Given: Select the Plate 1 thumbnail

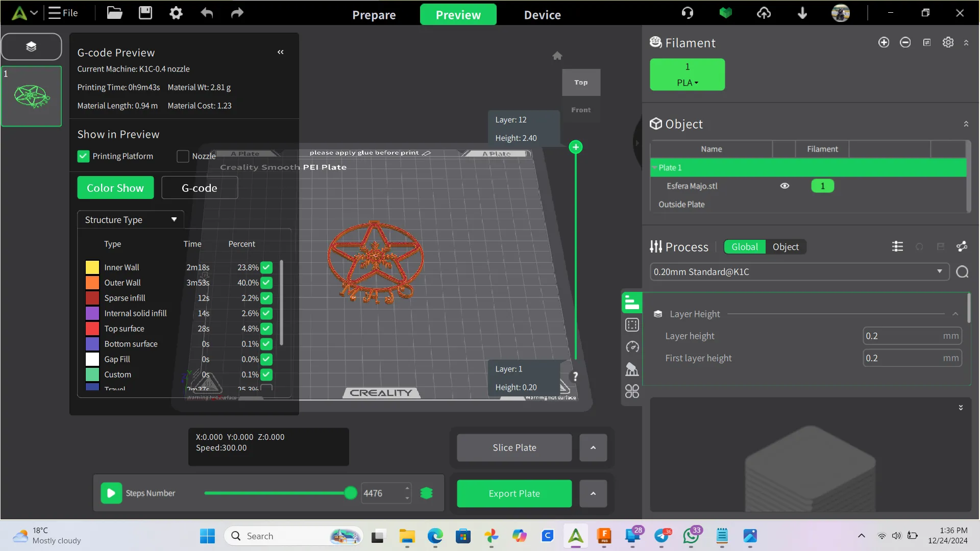Looking at the screenshot, I should 32,96.
